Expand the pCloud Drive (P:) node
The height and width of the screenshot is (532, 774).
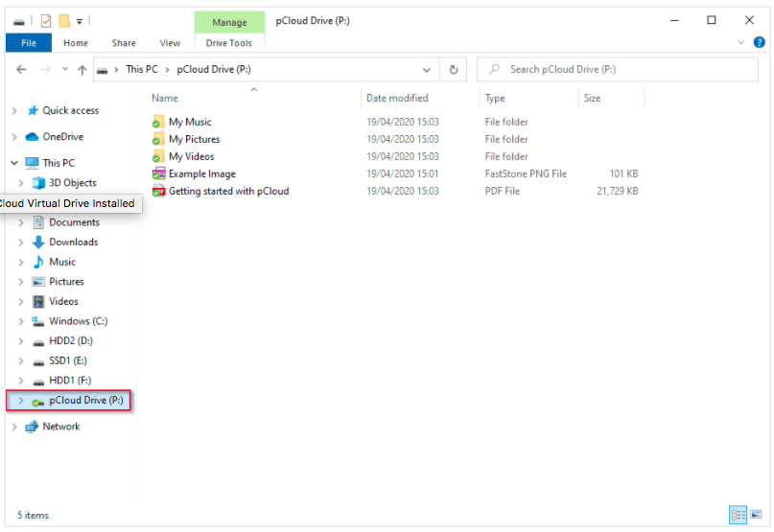point(21,401)
